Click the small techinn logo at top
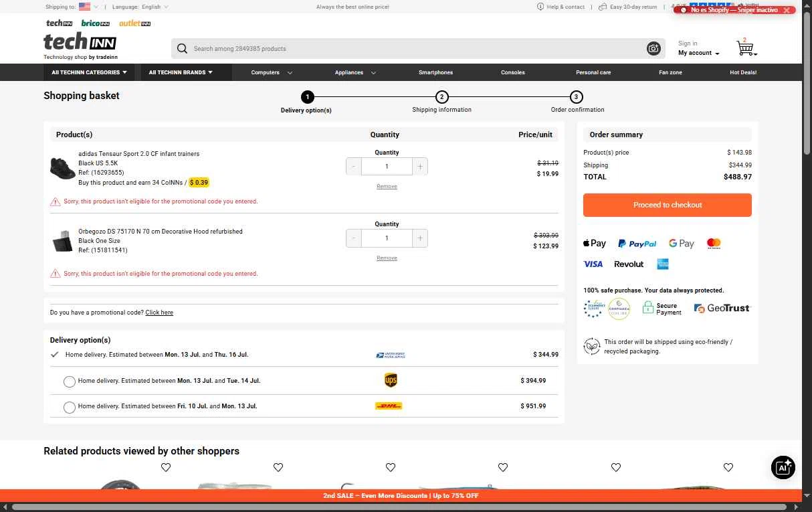 tap(59, 23)
